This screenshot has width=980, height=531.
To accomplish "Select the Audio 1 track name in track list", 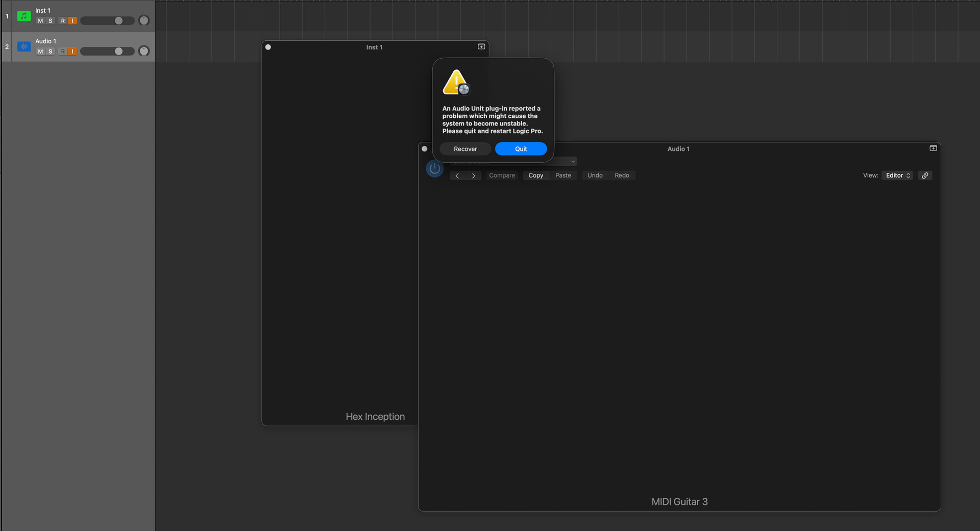I will 45,41.
